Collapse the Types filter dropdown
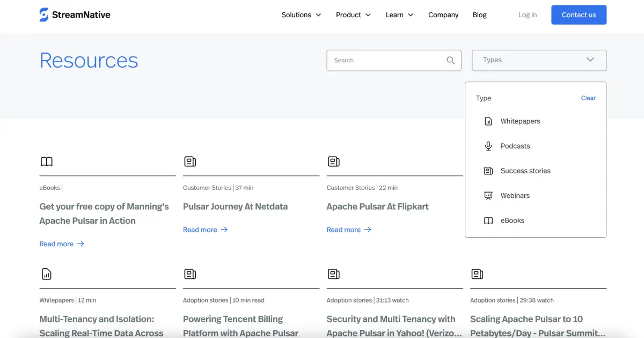644x338 pixels. [539, 60]
